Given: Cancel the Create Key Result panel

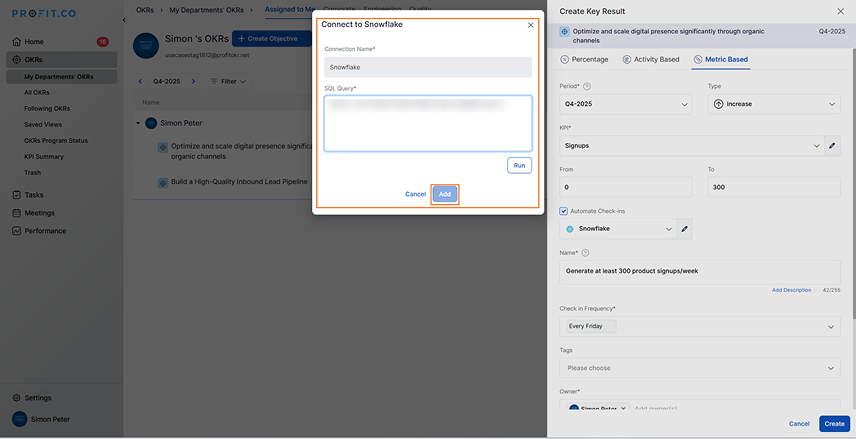Looking at the screenshot, I should [x=799, y=424].
